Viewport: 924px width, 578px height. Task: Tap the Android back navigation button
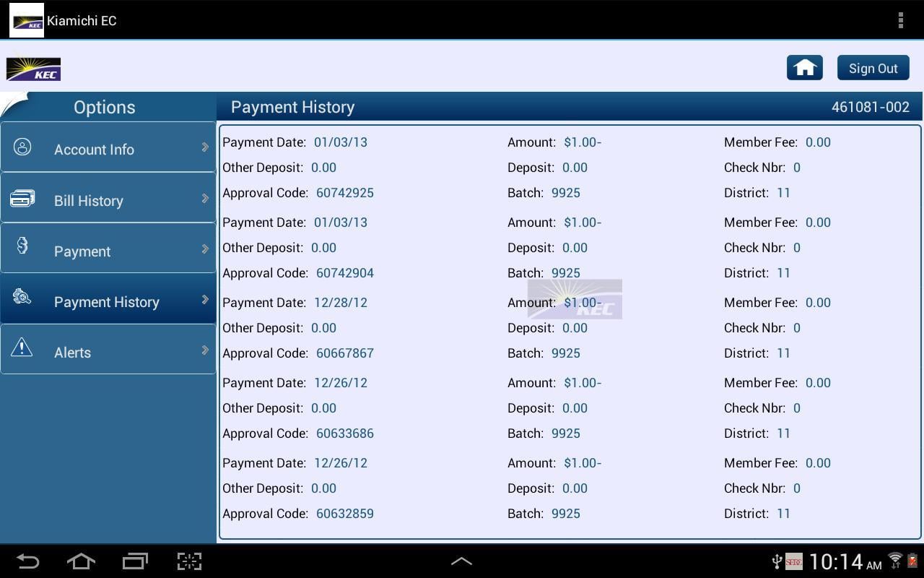tap(27, 561)
